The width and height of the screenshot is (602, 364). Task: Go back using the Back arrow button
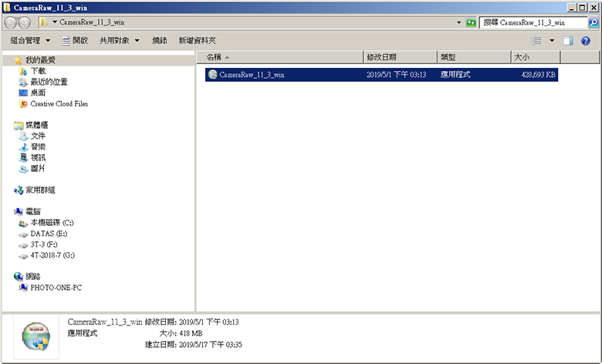[x=10, y=22]
